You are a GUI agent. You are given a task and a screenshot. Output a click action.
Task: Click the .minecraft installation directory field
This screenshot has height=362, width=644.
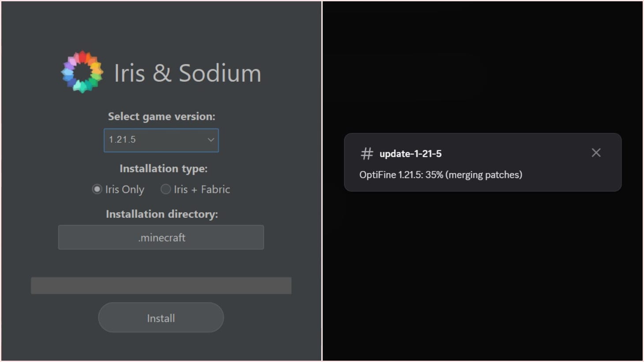pos(161,237)
